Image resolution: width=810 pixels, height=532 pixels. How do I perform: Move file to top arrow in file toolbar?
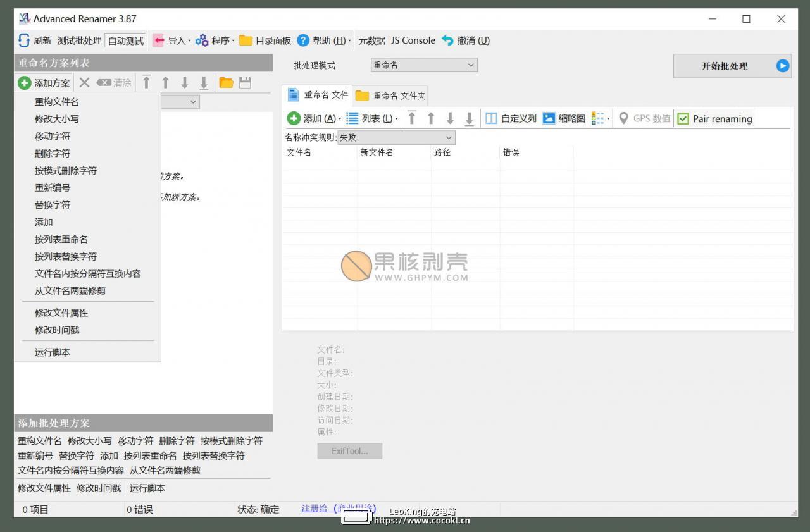click(411, 118)
